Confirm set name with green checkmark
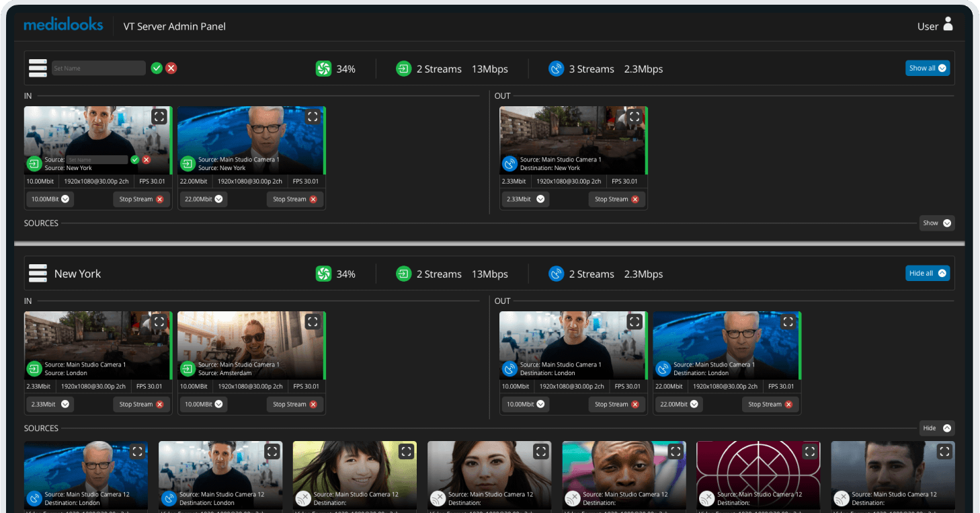This screenshot has height=513, width=980. click(x=157, y=68)
